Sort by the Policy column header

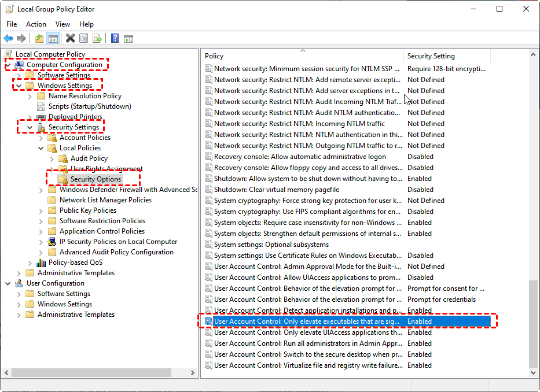[301, 56]
